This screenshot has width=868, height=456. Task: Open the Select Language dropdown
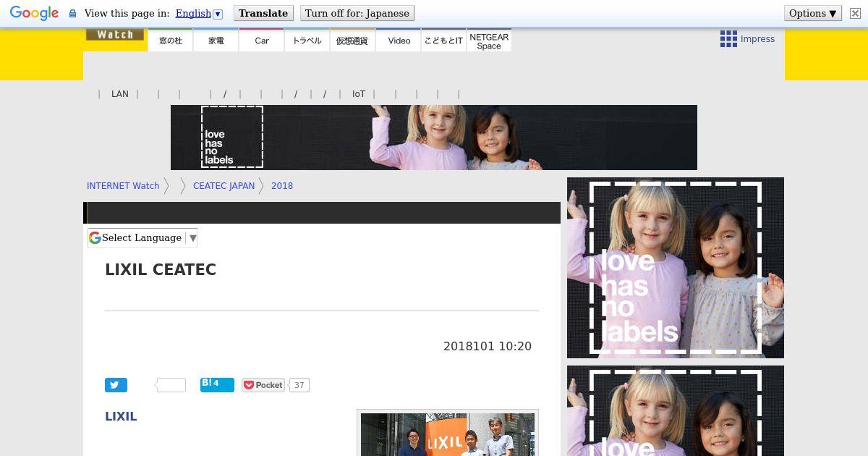pos(142,237)
